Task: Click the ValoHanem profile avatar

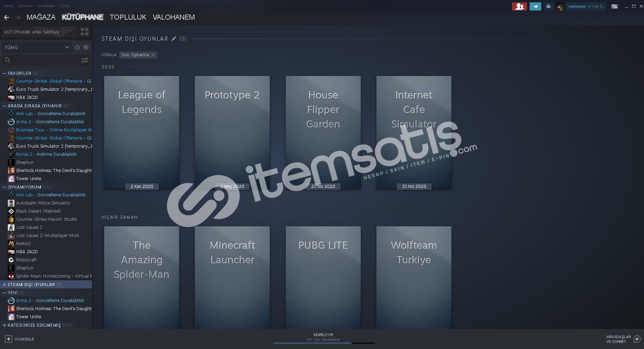Action: click(x=560, y=6)
